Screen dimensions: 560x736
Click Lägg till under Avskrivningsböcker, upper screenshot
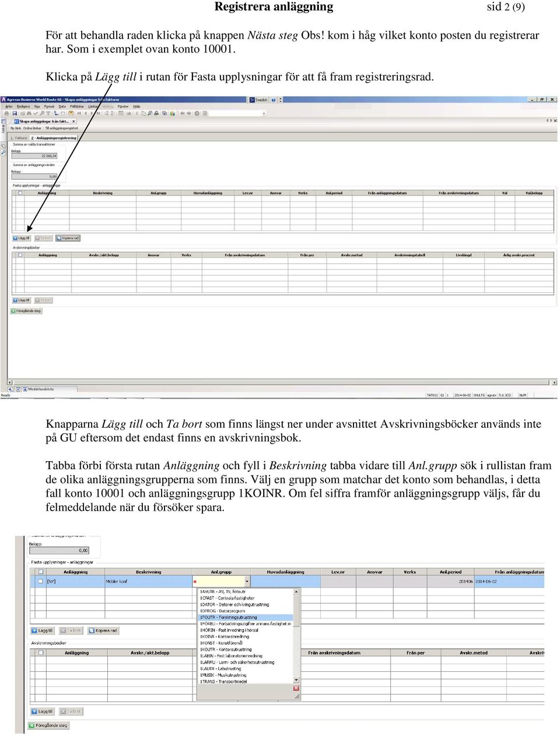click(x=22, y=300)
